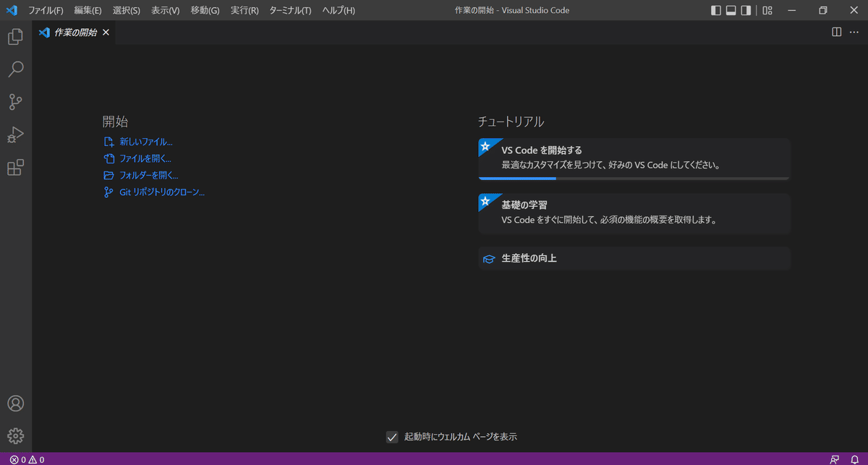Click the open folder icon beside フォルダーを開く

(109, 175)
